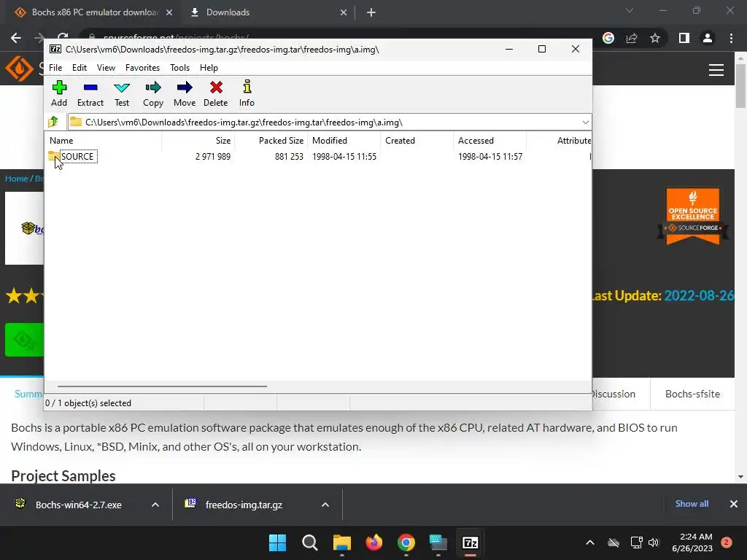This screenshot has height=560, width=747.
Task: Sort by the Created column header
Action: click(417, 141)
